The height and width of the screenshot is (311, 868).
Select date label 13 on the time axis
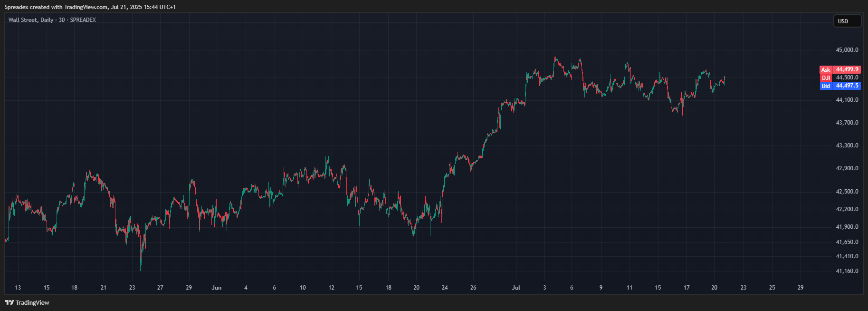coord(18,288)
